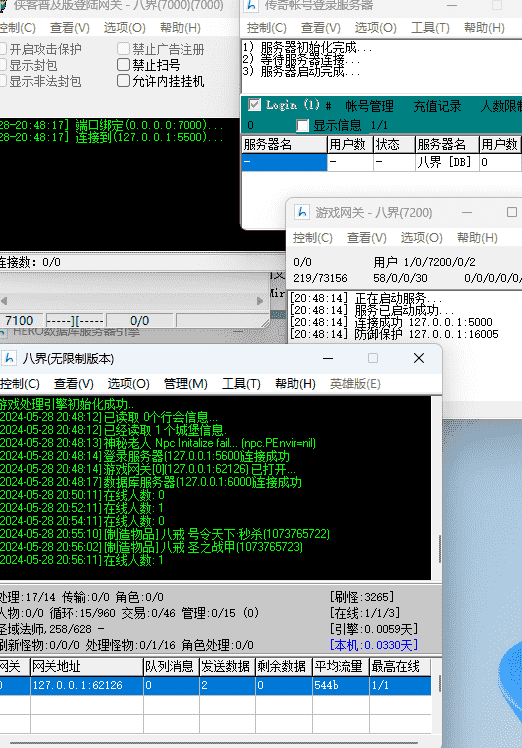Click the 网关地址 column header
Image resolution: width=522 pixels, height=748 pixels.
[x=87, y=666]
